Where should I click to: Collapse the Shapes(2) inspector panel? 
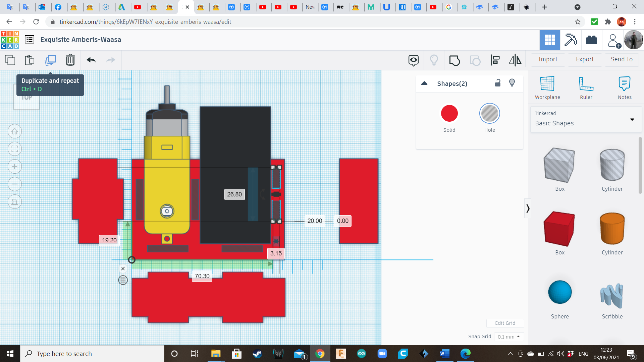424,83
